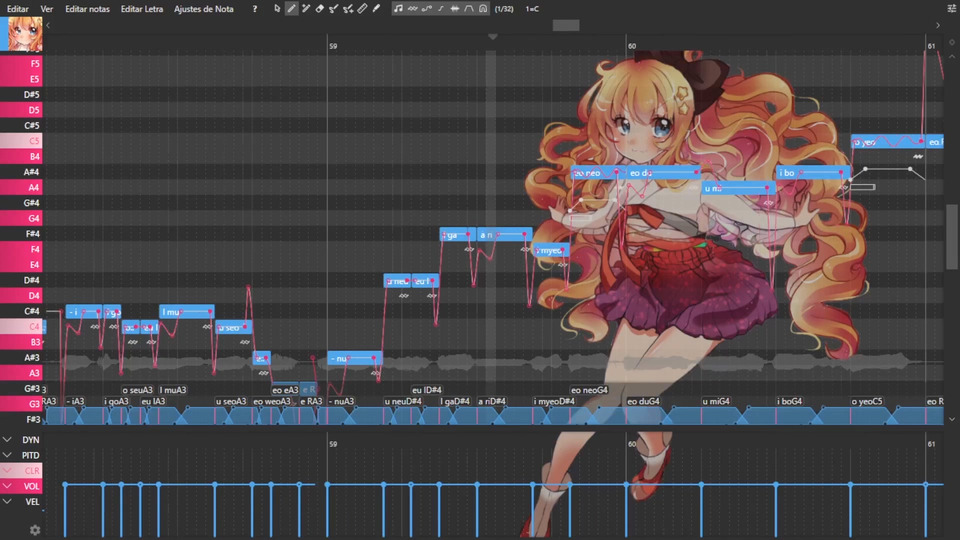Play the C5 piano key

pyautogui.click(x=21, y=141)
